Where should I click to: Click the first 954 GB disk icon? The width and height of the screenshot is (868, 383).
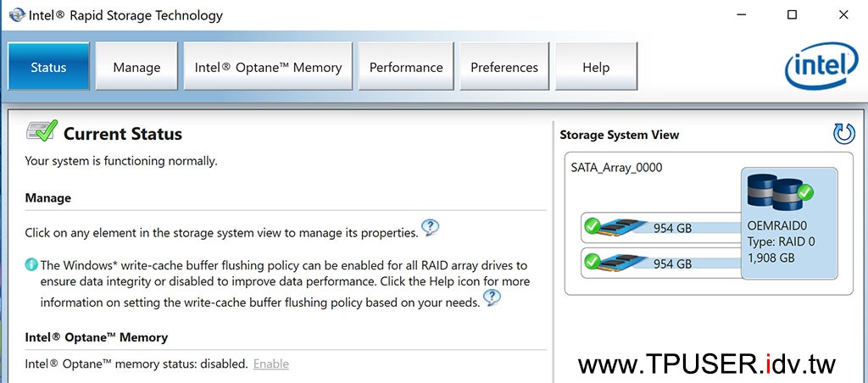[622, 227]
